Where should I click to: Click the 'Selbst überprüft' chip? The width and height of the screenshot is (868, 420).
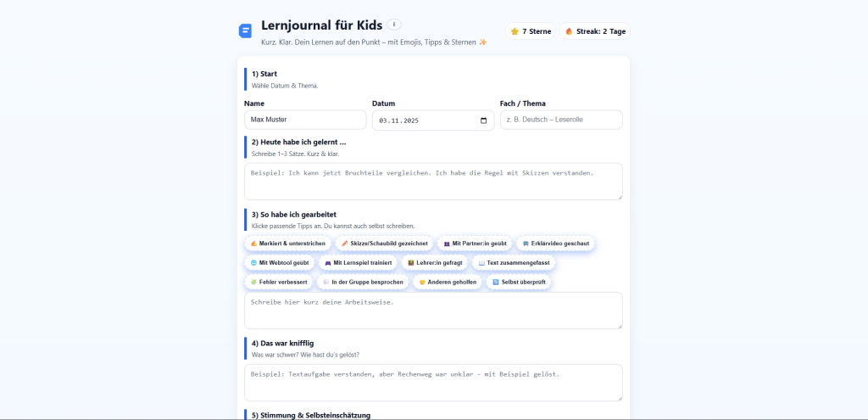519,282
